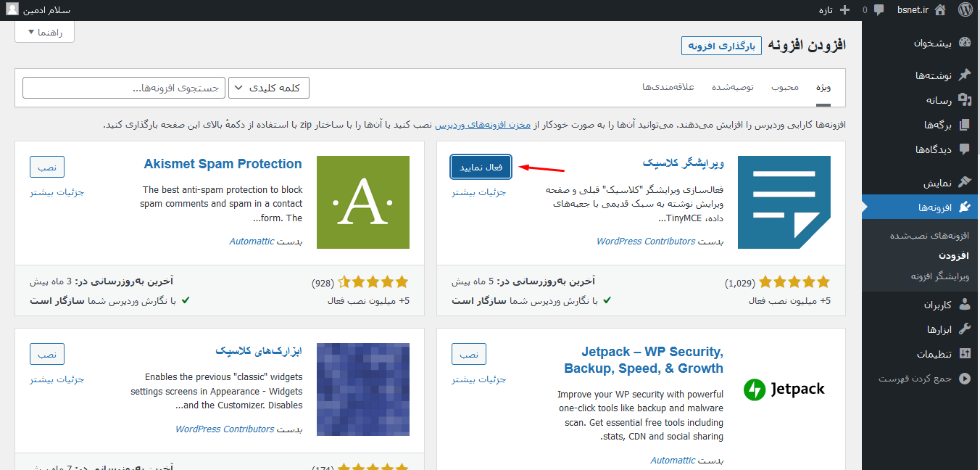Screen dimensions: 980x470
Task: Click the Jetpack plugin logo
Action: click(784, 389)
